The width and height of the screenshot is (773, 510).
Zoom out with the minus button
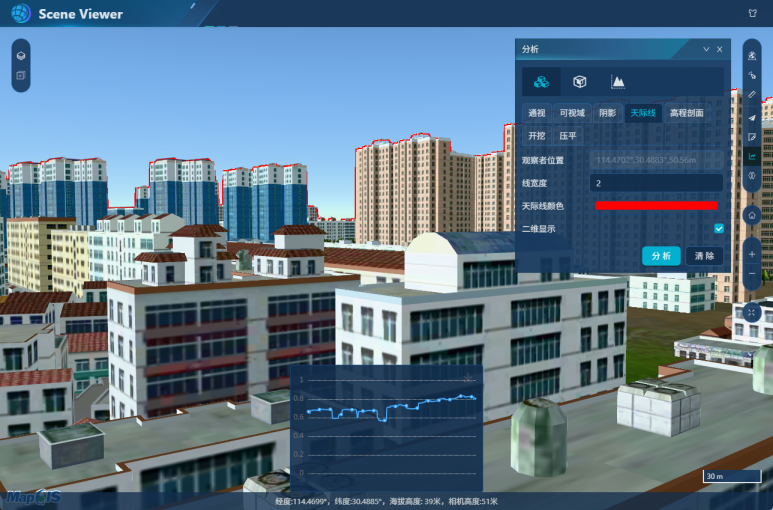pyautogui.click(x=752, y=274)
